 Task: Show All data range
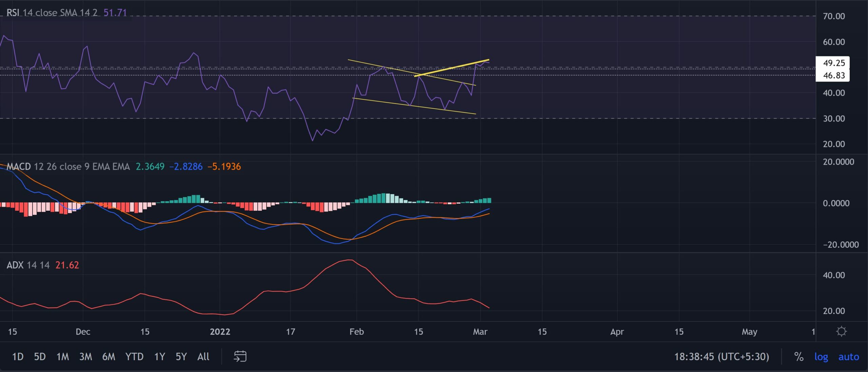tap(203, 357)
